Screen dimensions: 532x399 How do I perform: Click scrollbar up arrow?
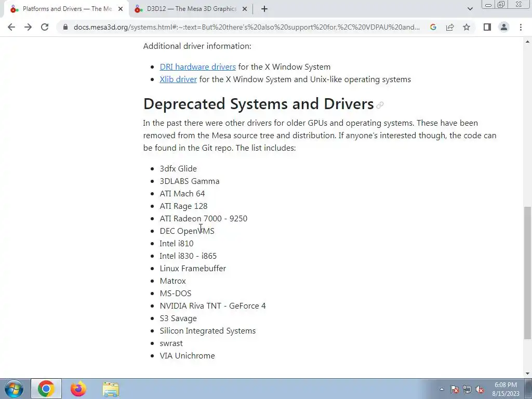coord(527,42)
